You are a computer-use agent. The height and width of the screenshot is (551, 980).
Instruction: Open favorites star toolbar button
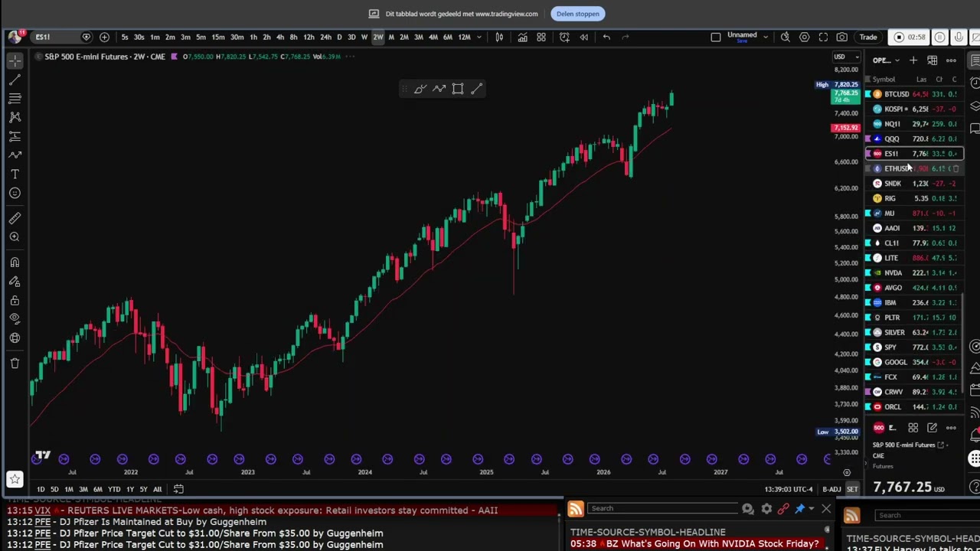[x=15, y=480]
